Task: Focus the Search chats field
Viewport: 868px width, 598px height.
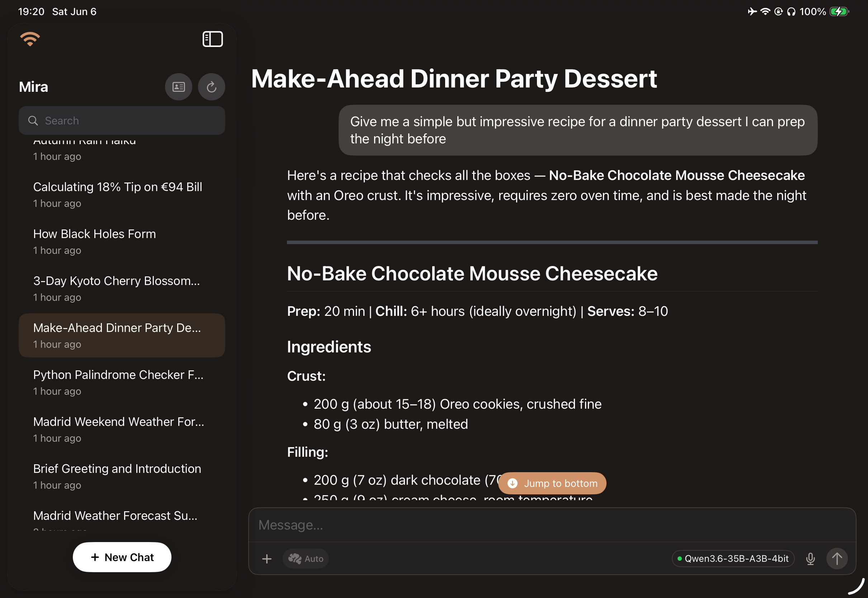Action: [x=122, y=121]
